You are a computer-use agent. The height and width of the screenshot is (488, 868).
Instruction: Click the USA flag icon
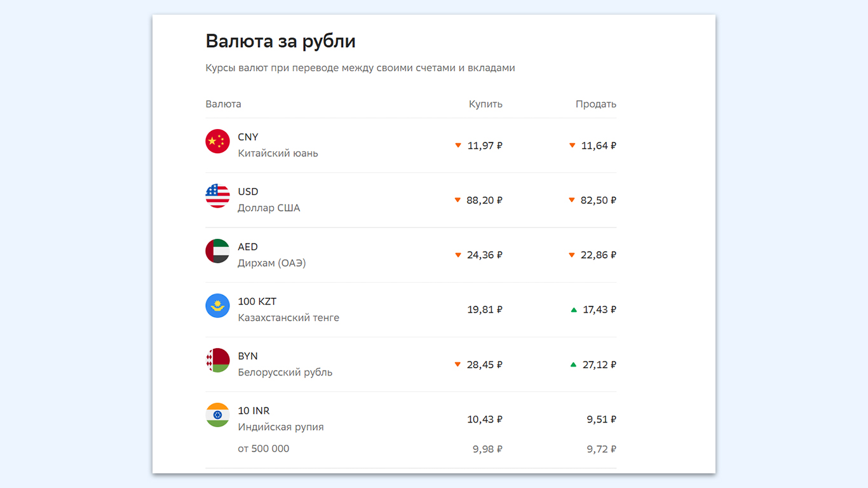coord(217,196)
